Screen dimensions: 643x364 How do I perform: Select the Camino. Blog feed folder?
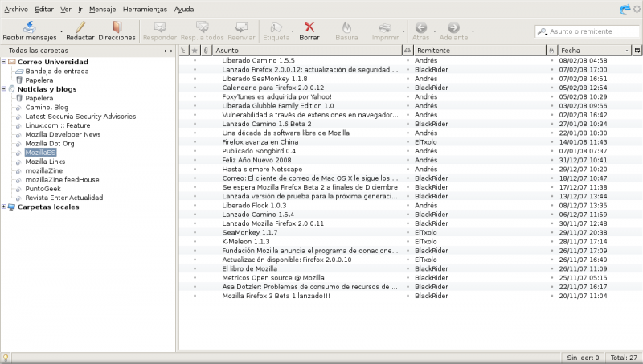pyautogui.click(x=47, y=108)
